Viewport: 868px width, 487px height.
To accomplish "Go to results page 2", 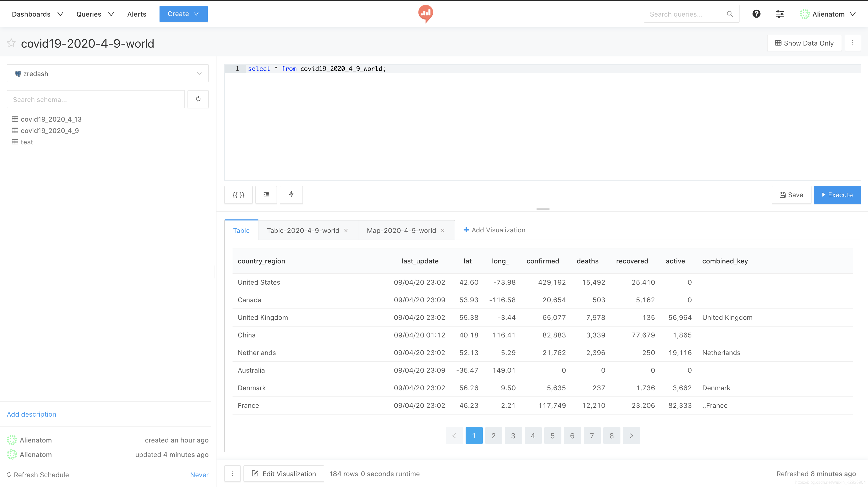I will 494,436.
